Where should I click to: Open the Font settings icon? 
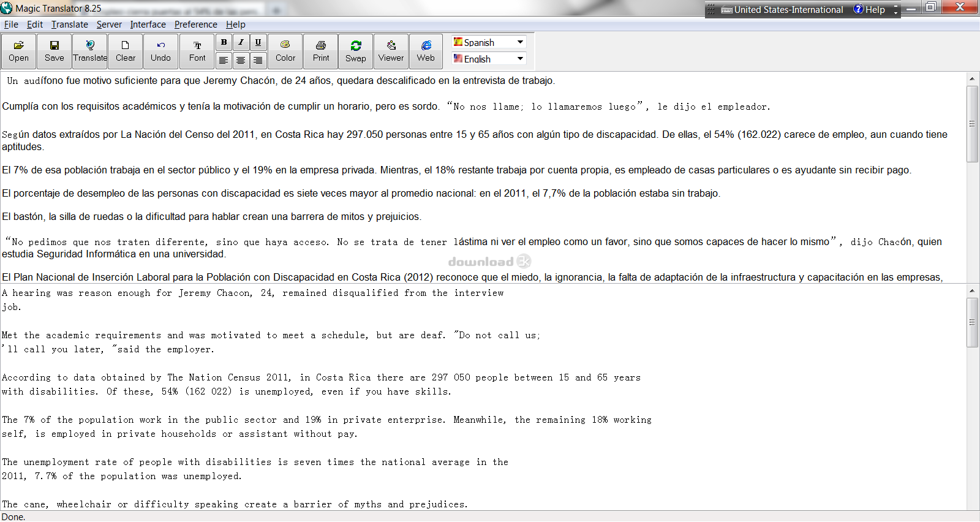[x=197, y=51]
